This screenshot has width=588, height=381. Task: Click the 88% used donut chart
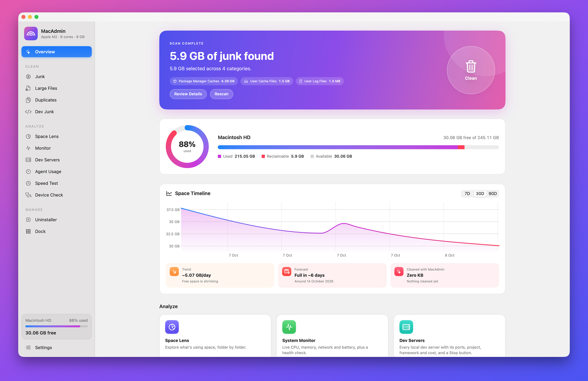tap(187, 146)
